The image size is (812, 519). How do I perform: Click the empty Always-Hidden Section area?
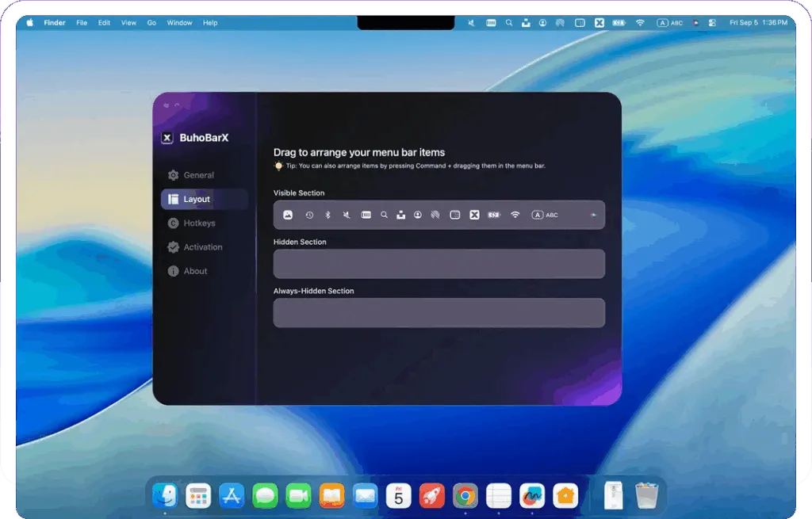[439, 313]
